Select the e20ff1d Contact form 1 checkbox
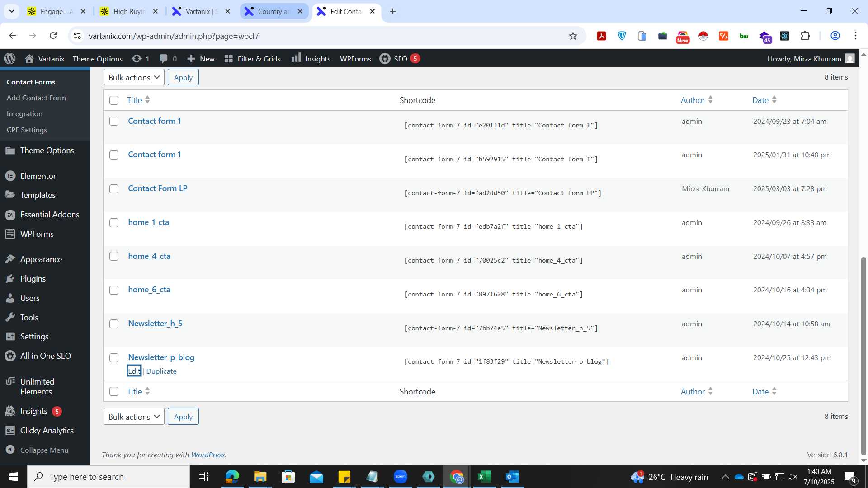The width and height of the screenshot is (868, 488). click(x=114, y=121)
